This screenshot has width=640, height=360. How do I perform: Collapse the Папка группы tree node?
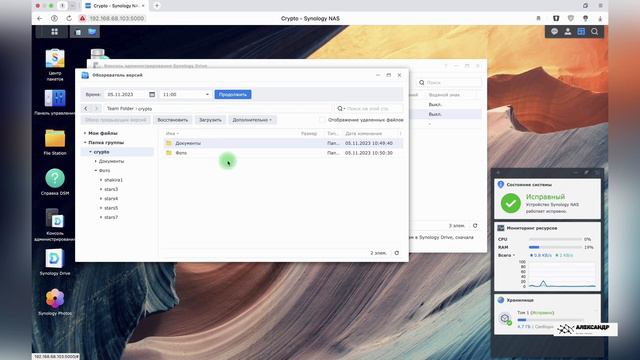pyautogui.click(x=85, y=142)
